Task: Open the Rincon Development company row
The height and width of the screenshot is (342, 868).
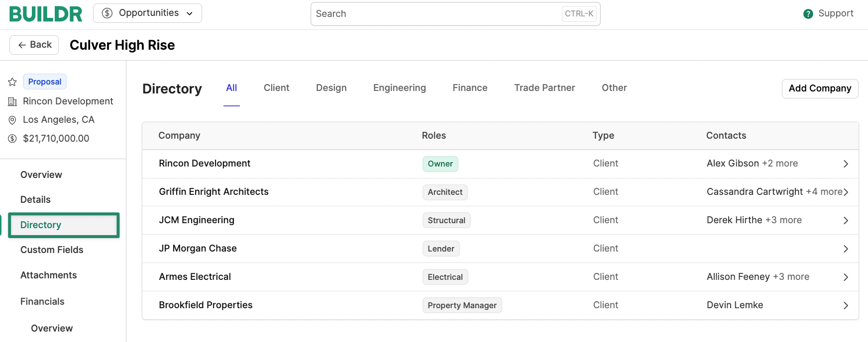Action: [500, 164]
